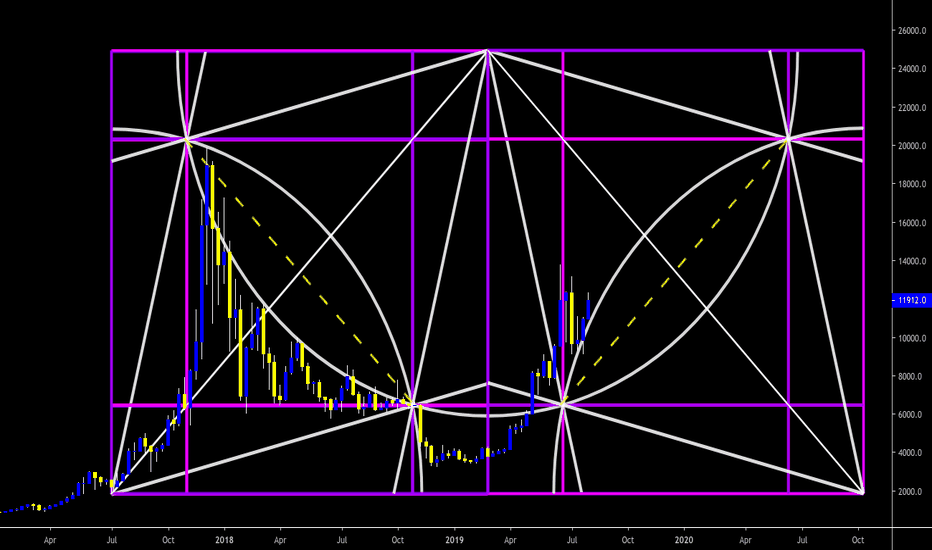932x550 pixels.
Task: Click the 2019 year label on time axis
Action: pyautogui.click(x=454, y=540)
